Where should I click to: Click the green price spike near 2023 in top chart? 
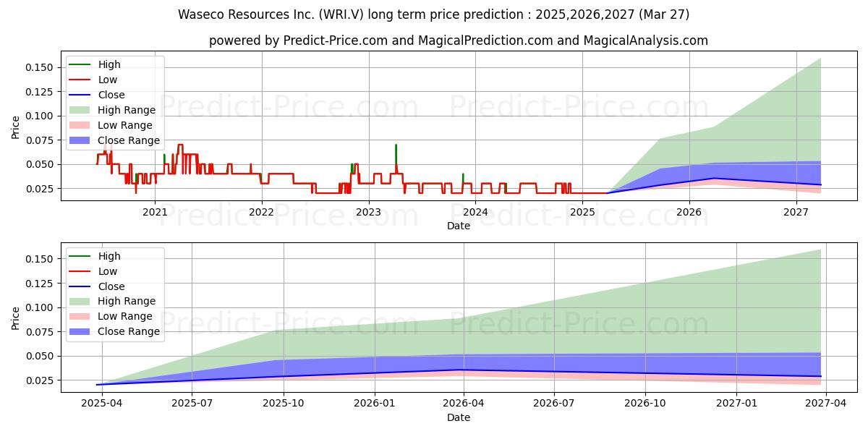pyautogui.click(x=396, y=154)
